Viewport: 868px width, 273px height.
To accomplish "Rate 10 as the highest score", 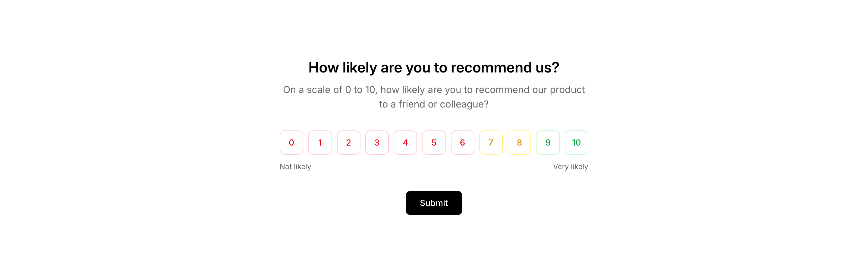I will pos(576,143).
